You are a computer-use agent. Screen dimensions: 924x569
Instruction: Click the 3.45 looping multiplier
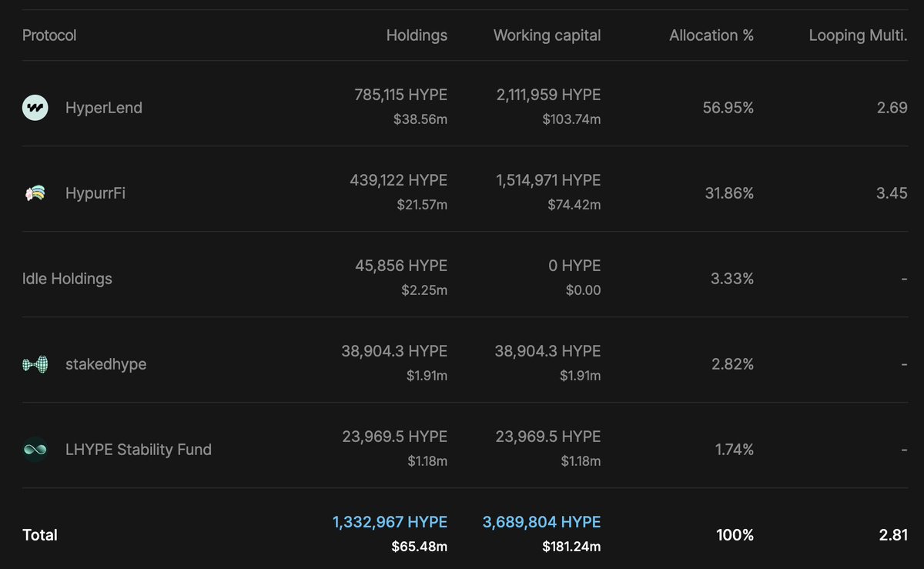point(892,193)
